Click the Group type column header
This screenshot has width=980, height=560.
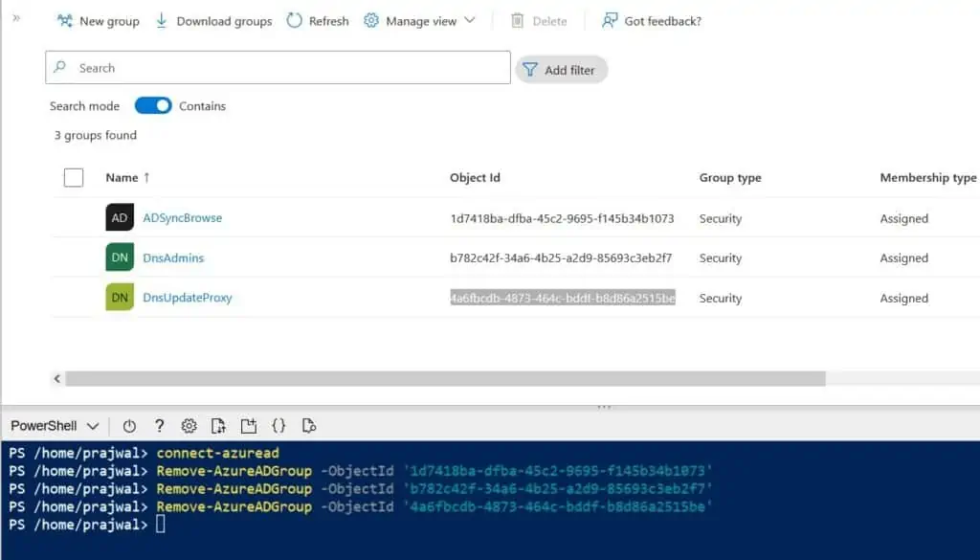(730, 177)
